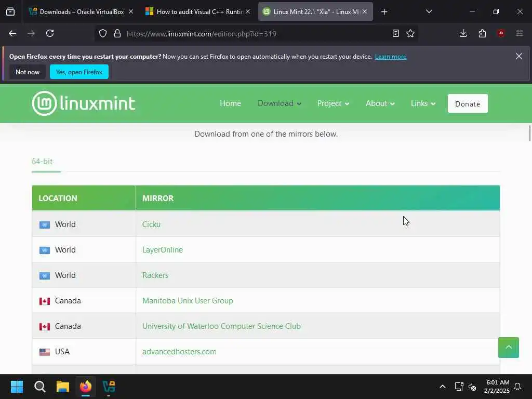Open Manitoba Unix User Group mirror
Viewport: 532px width, 399px height.
pyautogui.click(x=188, y=301)
